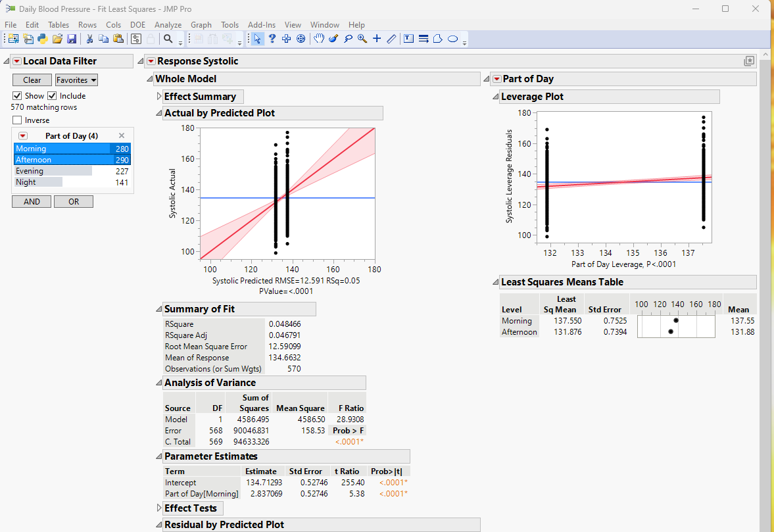The height and width of the screenshot is (532, 774).
Task: Toggle the Include checkbox
Action: click(x=52, y=95)
